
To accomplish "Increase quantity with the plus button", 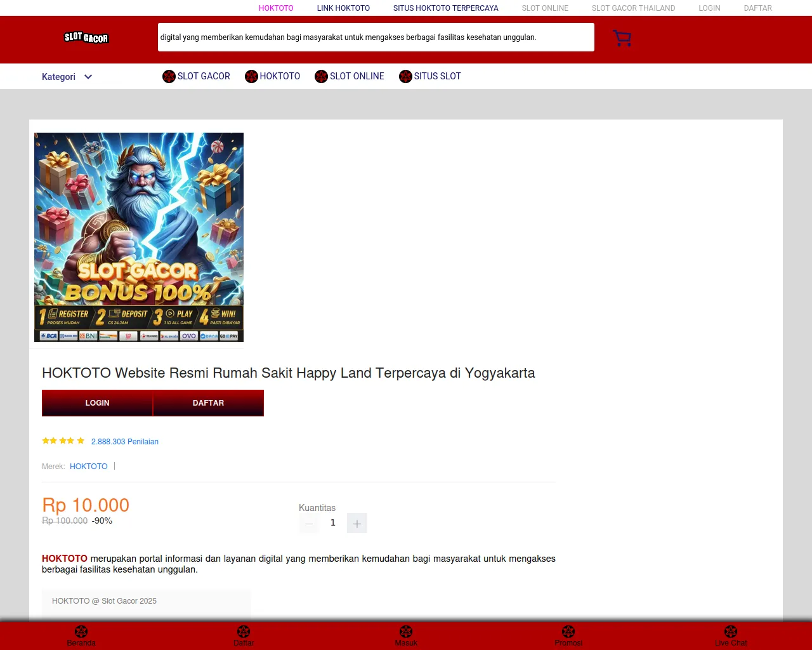I will pos(357,523).
